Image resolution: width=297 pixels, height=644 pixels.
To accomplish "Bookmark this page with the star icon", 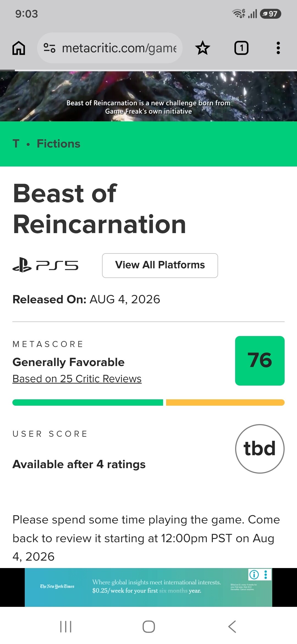I will point(203,48).
